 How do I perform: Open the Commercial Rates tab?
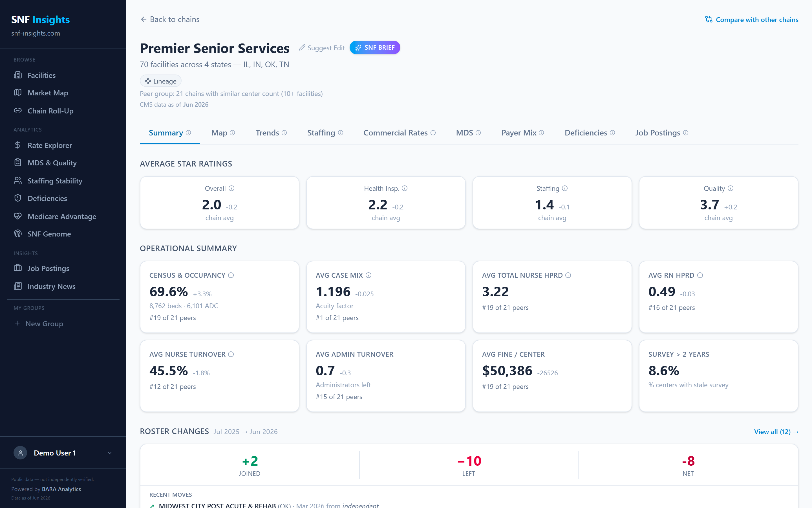click(x=399, y=133)
